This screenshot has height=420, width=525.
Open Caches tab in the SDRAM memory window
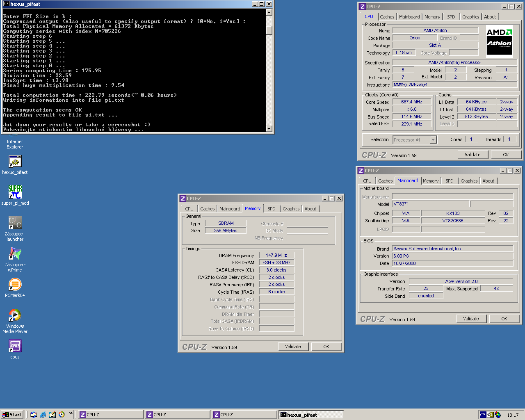(x=208, y=209)
